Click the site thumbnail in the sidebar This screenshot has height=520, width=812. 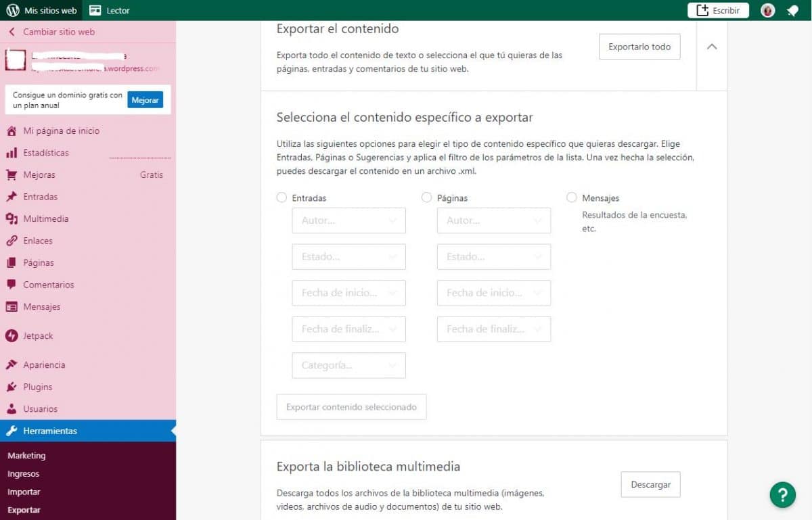coord(16,61)
